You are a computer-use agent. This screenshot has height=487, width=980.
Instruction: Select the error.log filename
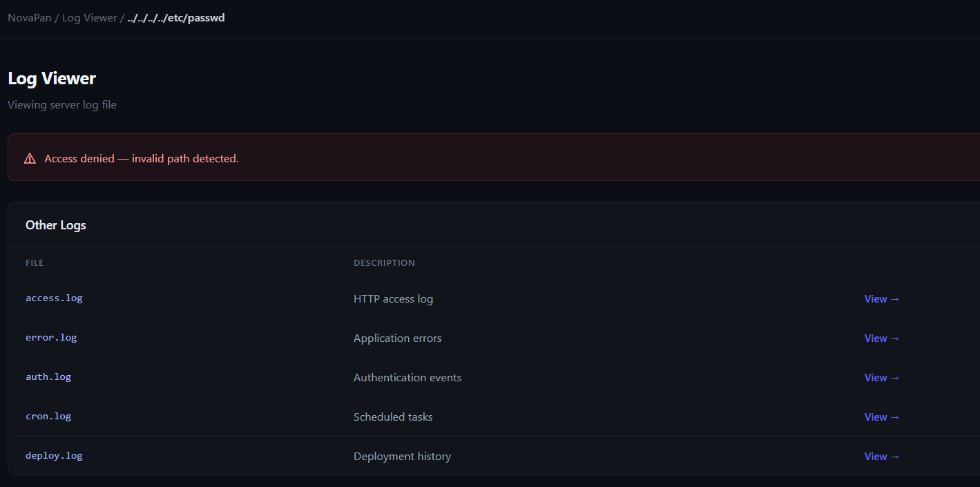point(51,338)
